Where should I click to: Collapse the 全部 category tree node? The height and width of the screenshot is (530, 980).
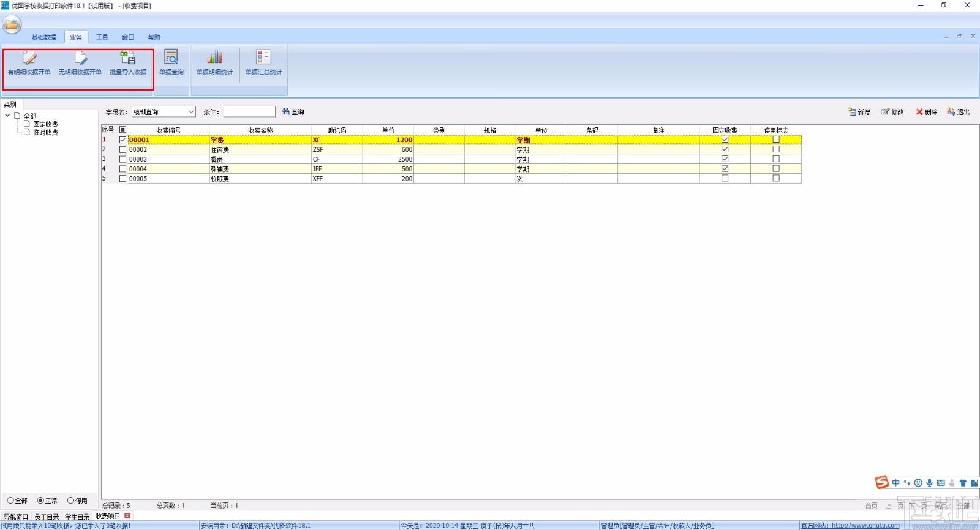pyautogui.click(x=7, y=116)
